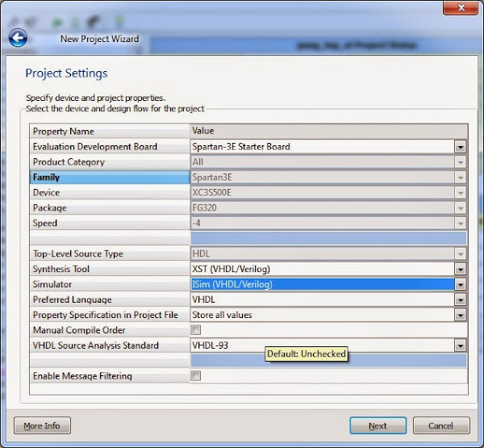Viewport: 484px width, 448px height.
Task: Click the VHDL-93 value field
Action: (322, 345)
